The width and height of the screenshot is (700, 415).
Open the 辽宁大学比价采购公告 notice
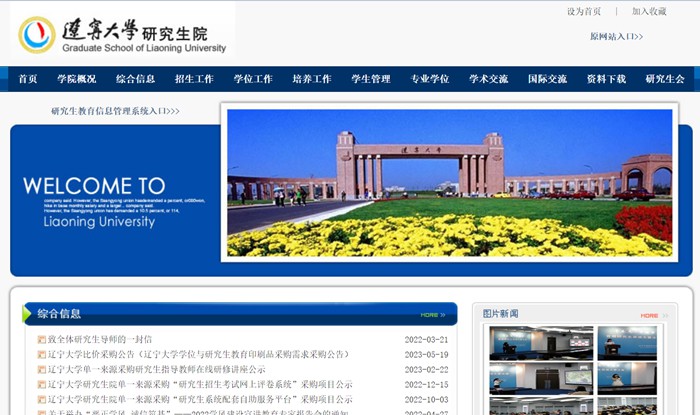click(199, 355)
